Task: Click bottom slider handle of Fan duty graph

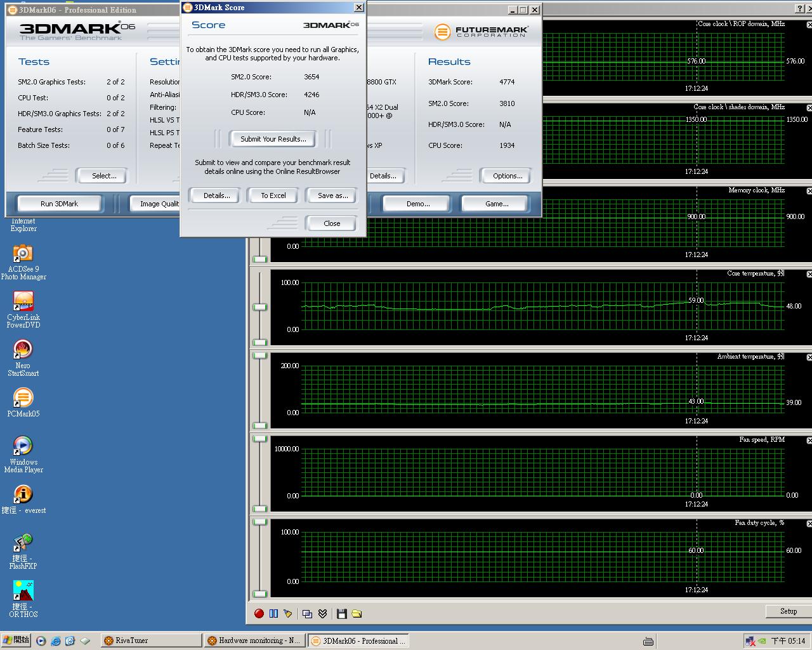Action: pos(260,595)
